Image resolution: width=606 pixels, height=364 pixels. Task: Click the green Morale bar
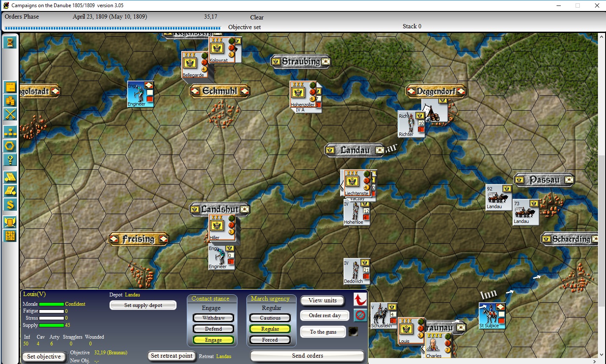(x=52, y=304)
